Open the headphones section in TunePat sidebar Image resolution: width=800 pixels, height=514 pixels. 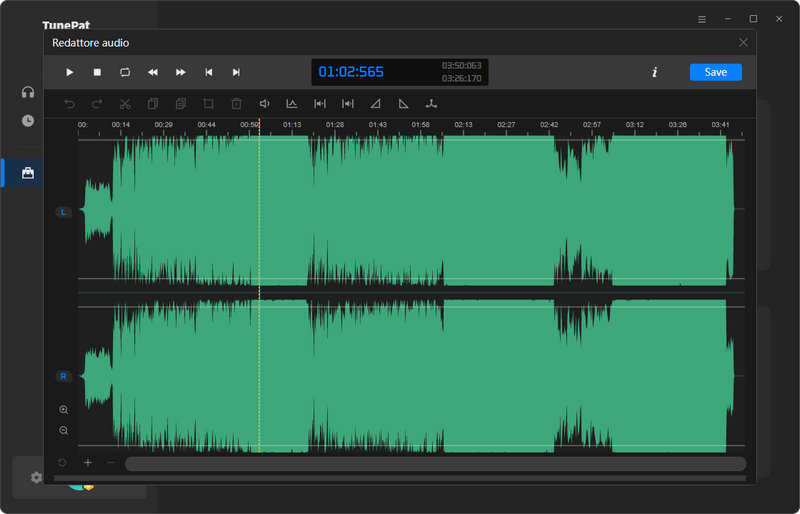(28, 92)
